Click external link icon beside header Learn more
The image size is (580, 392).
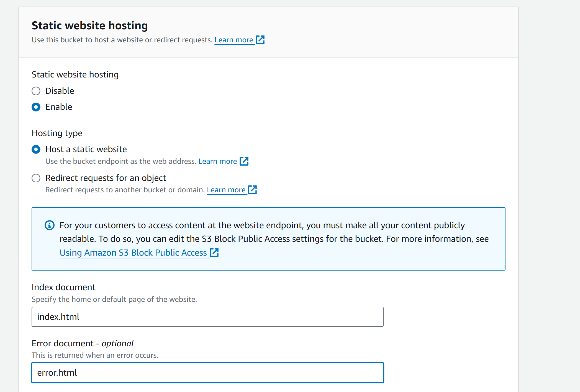(x=260, y=40)
